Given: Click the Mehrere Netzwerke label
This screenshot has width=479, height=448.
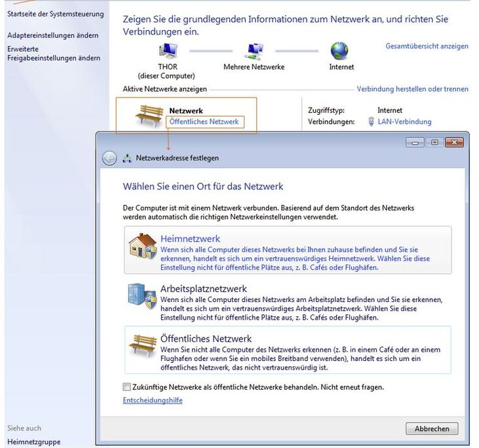Looking at the screenshot, I should pos(254,67).
